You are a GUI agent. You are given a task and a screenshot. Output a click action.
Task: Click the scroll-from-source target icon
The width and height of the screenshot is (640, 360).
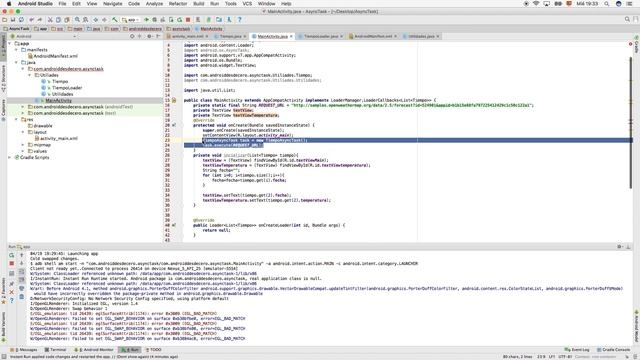click(132, 36)
